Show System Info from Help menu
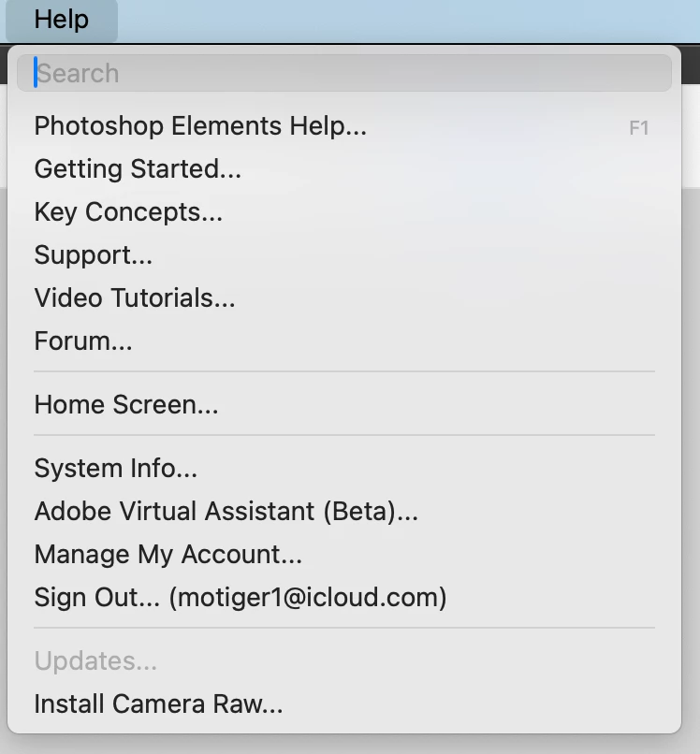The height and width of the screenshot is (754, 700). tap(344, 469)
